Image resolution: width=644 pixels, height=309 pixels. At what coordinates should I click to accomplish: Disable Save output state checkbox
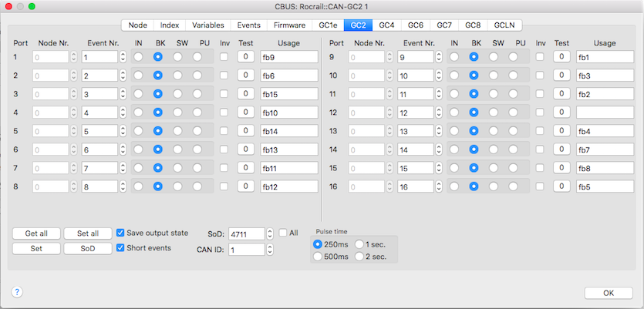pos(120,233)
